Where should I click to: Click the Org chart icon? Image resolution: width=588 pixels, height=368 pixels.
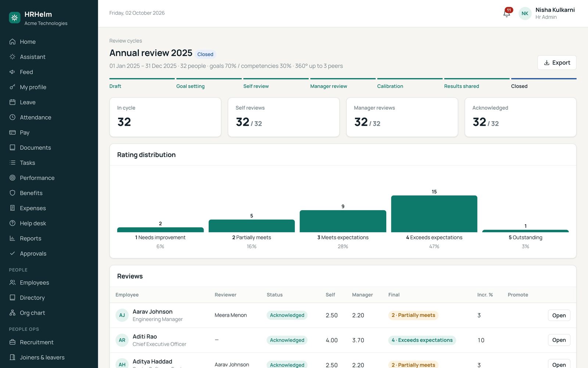[x=12, y=313]
